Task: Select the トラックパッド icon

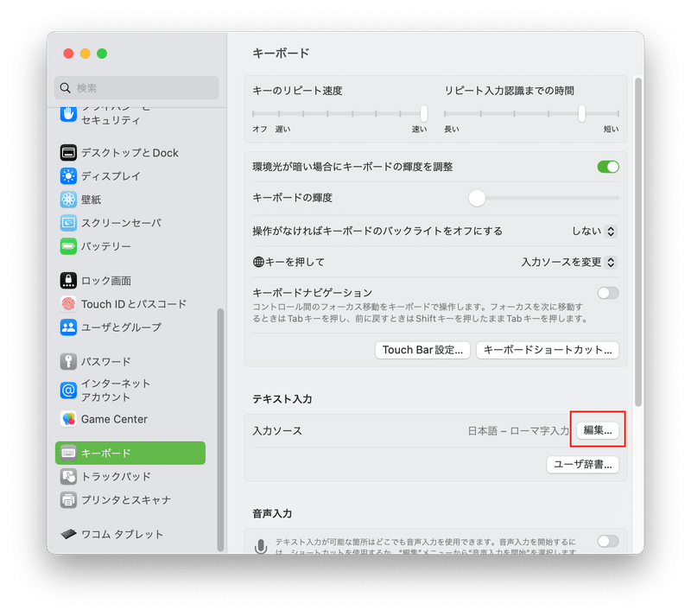Action: point(68,476)
